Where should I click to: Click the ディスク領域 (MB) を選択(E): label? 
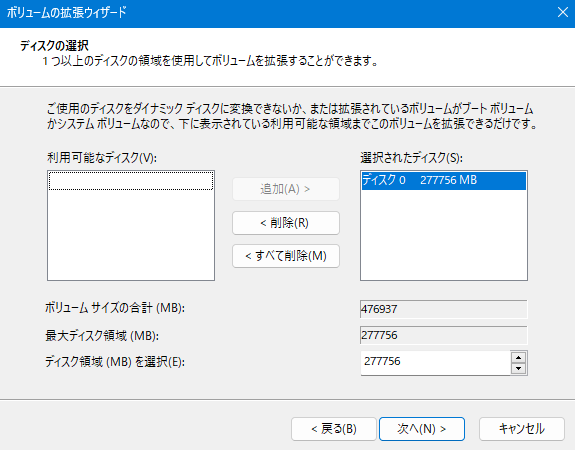pos(115,362)
